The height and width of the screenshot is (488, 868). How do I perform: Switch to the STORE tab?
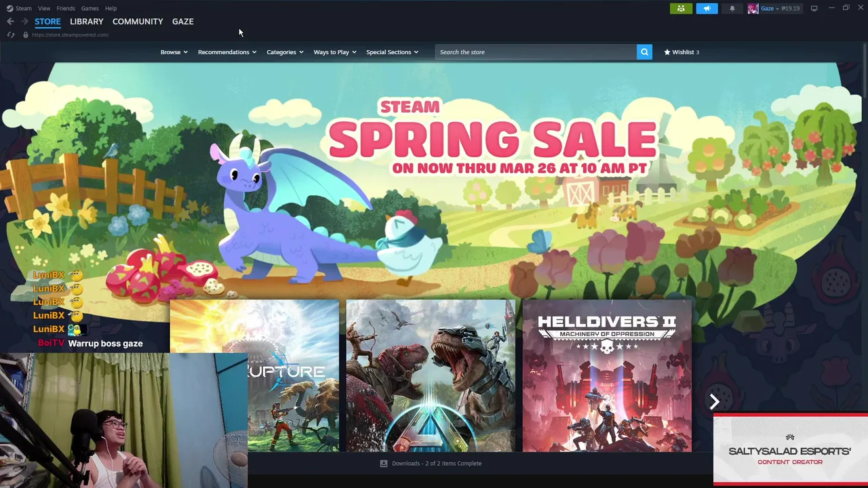coord(47,22)
